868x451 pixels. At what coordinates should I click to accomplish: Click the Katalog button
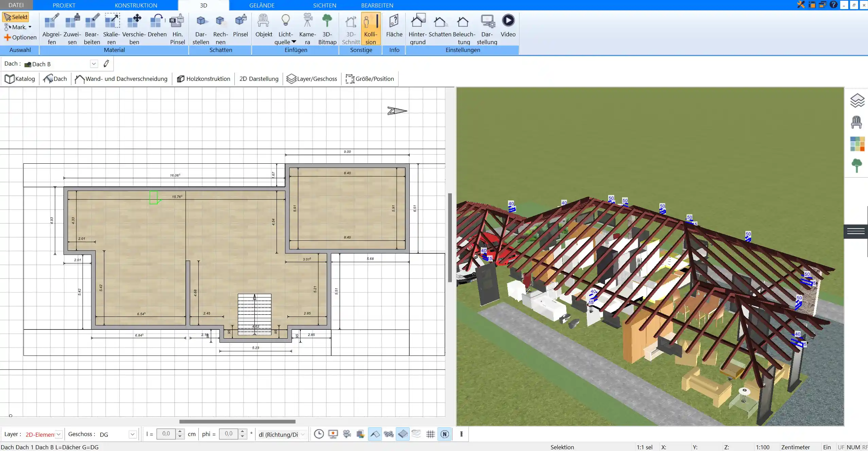pyautogui.click(x=20, y=79)
